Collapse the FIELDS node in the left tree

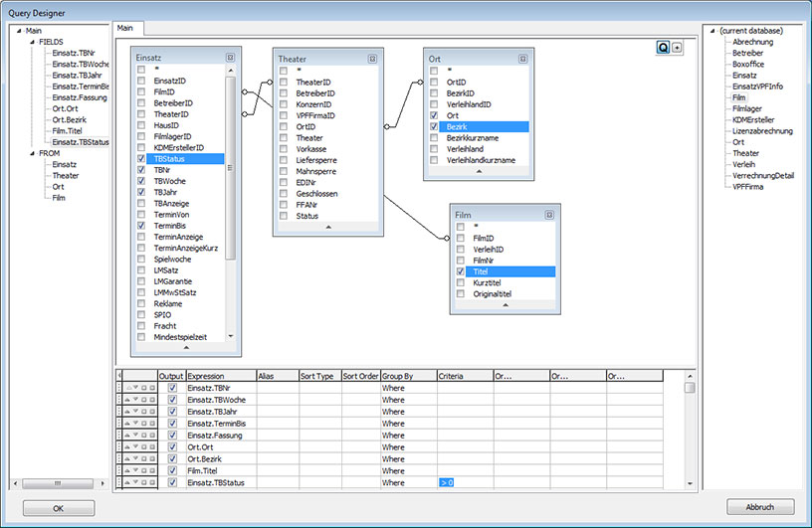tap(31, 42)
